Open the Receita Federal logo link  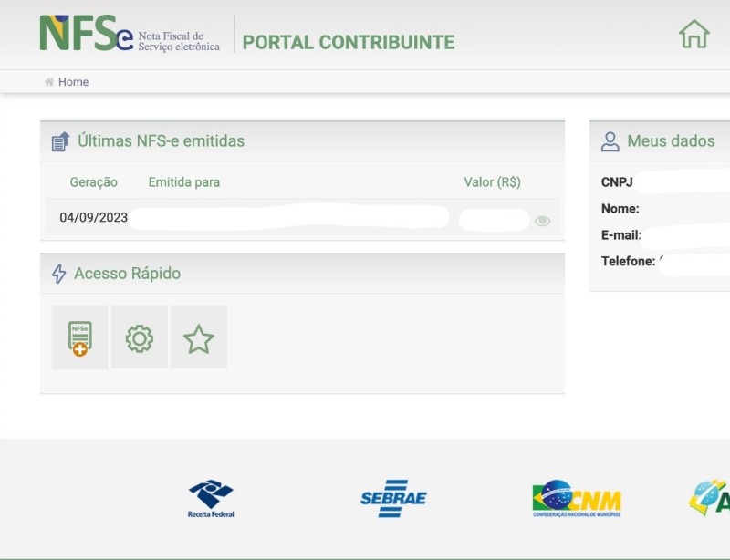click(x=211, y=499)
